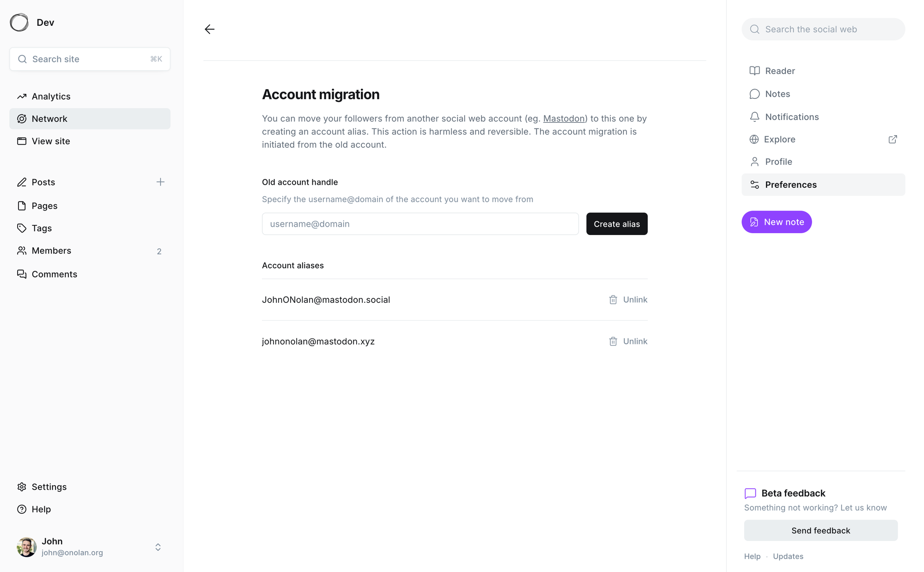Click the Dev site logo
Viewport: 924px width, 572px height.
click(x=19, y=22)
